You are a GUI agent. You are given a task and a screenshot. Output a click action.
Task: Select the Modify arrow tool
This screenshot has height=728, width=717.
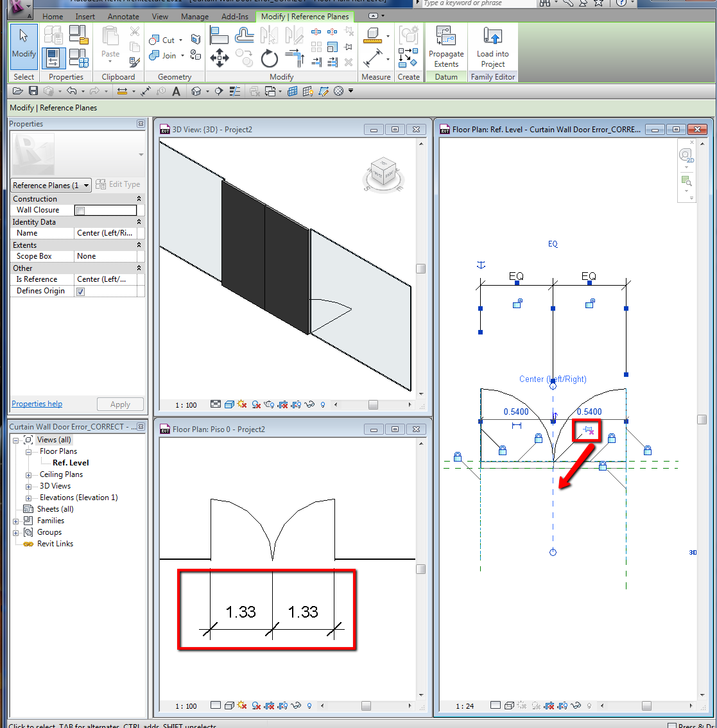(x=24, y=46)
